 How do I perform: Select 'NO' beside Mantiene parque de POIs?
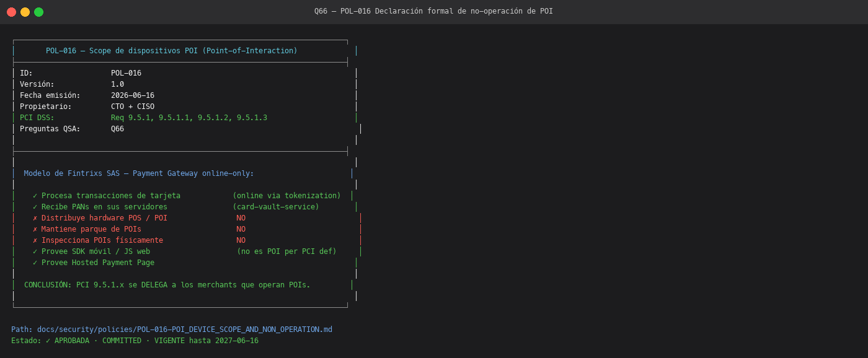241,229
